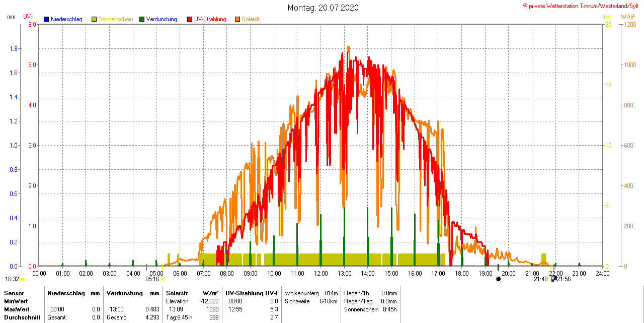
Task: Click the UV-Strahlung max time '12:55'
Action: click(235, 309)
